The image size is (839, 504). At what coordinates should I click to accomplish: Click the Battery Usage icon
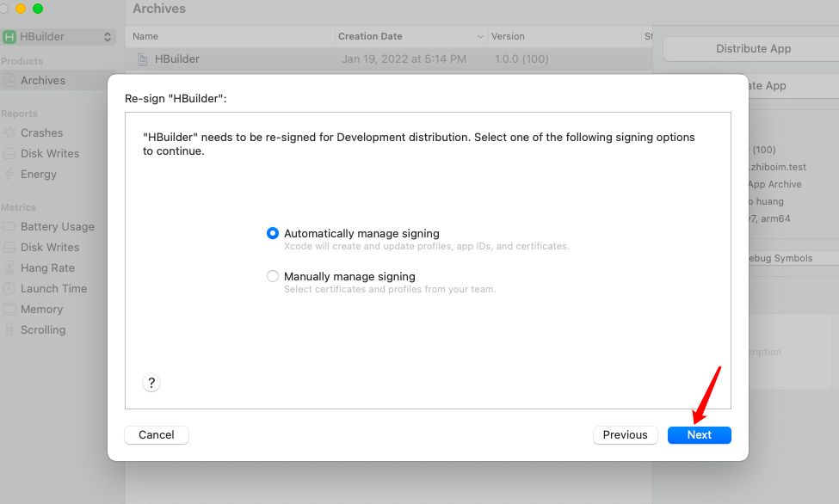point(9,226)
